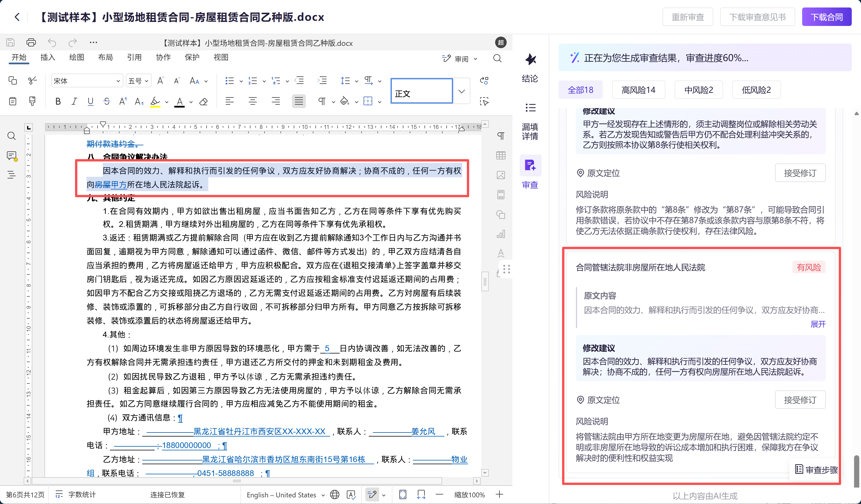Click the insert table sidebar icon

(501, 156)
